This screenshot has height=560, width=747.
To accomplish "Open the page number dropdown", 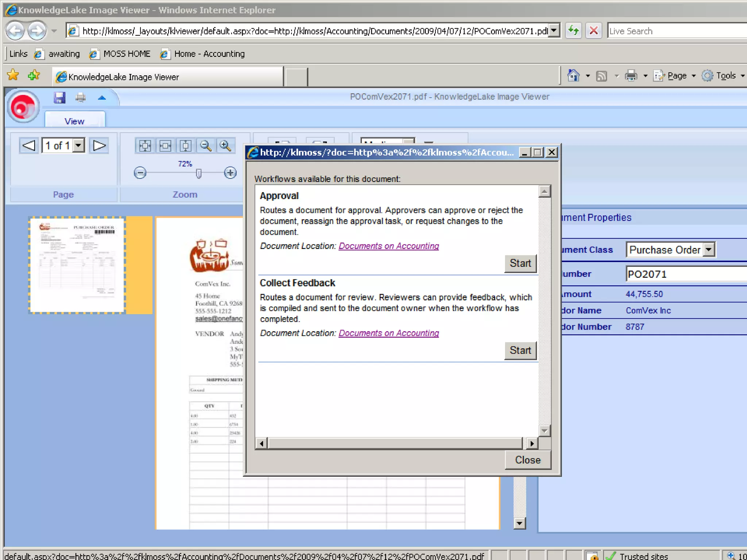I will point(78,146).
